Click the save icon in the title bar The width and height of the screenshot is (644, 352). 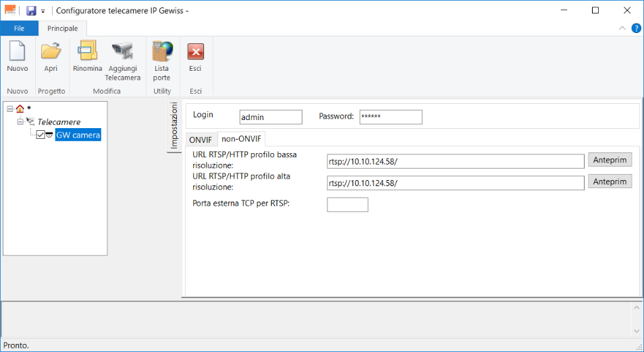click(x=31, y=11)
